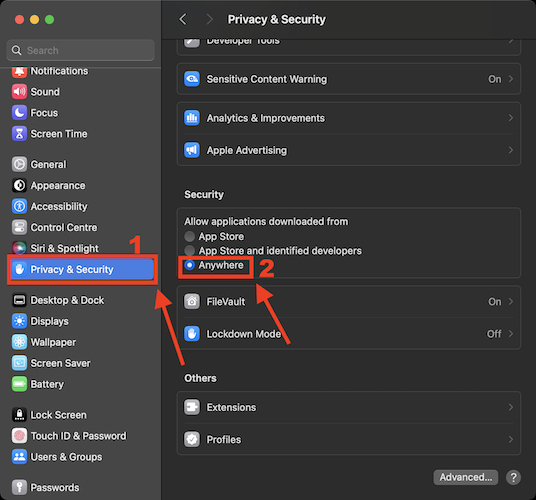Select the Users & Groups icon
Viewport: 536px width, 500px height.
(19, 457)
